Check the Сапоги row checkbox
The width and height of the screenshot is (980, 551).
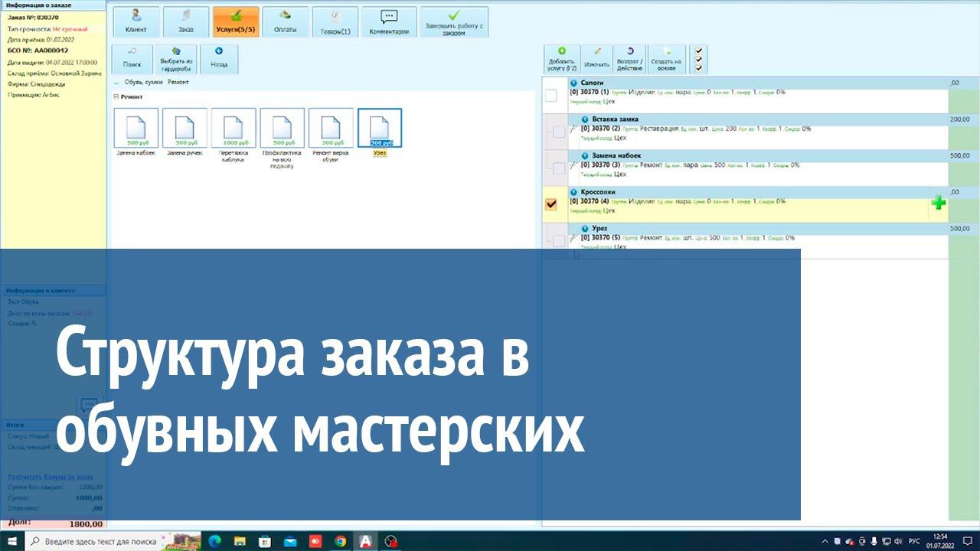(550, 96)
